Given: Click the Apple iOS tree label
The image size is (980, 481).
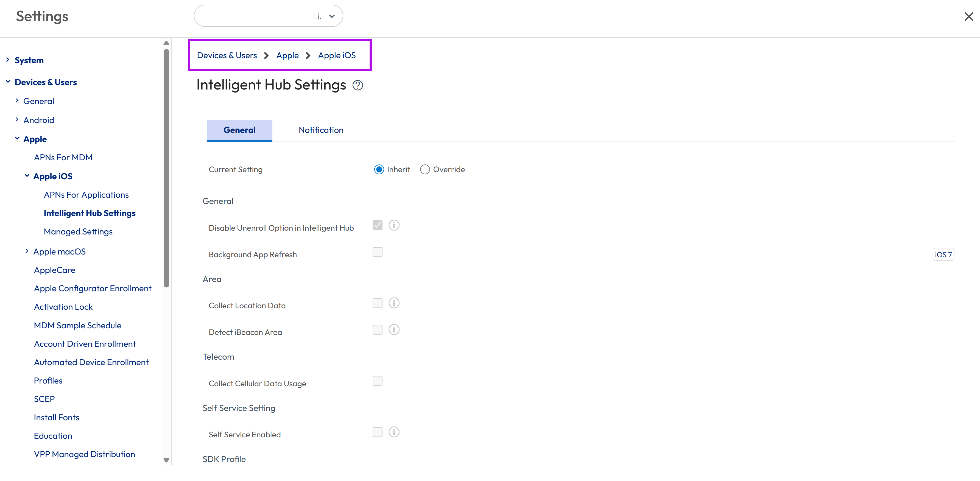Looking at the screenshot, I should pos(53,177).
